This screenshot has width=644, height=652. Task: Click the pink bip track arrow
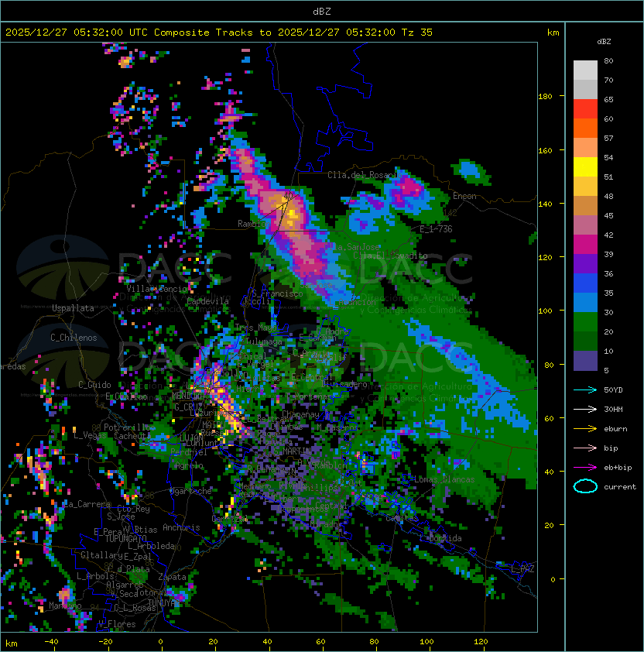click(x=585, y=448)
